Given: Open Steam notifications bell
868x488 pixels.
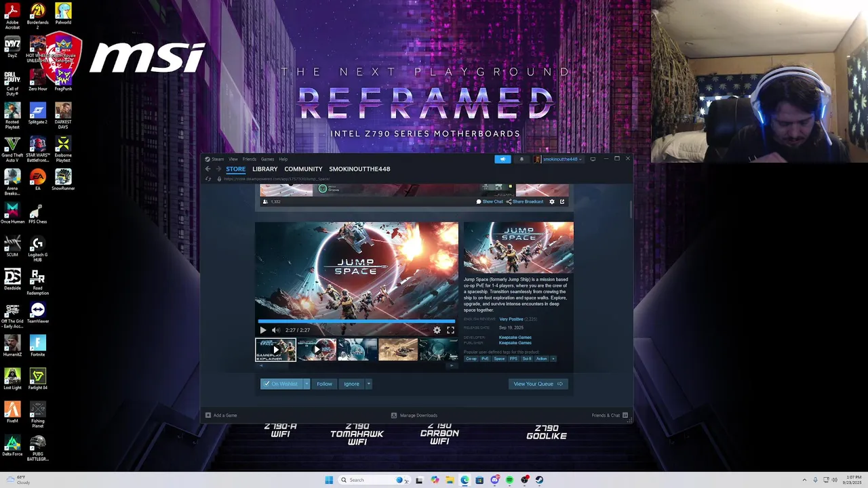Looking at the screenshot, I should pyautogui.click(x=521, y=159).
